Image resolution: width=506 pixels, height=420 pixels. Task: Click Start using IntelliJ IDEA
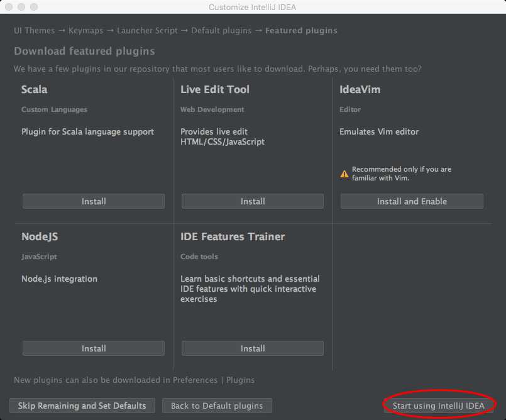coord(438,406)
